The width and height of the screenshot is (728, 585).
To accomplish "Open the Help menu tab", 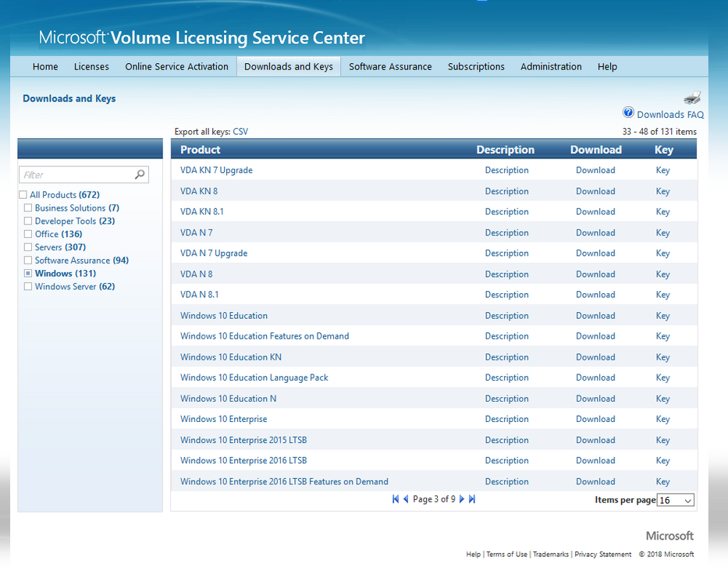I will coord(607,66).
